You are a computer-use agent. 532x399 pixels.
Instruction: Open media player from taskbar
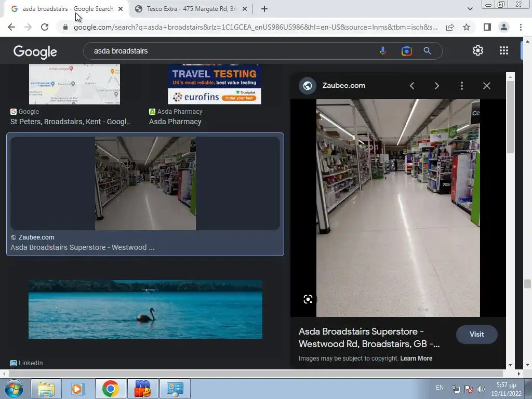click(78, 389)
